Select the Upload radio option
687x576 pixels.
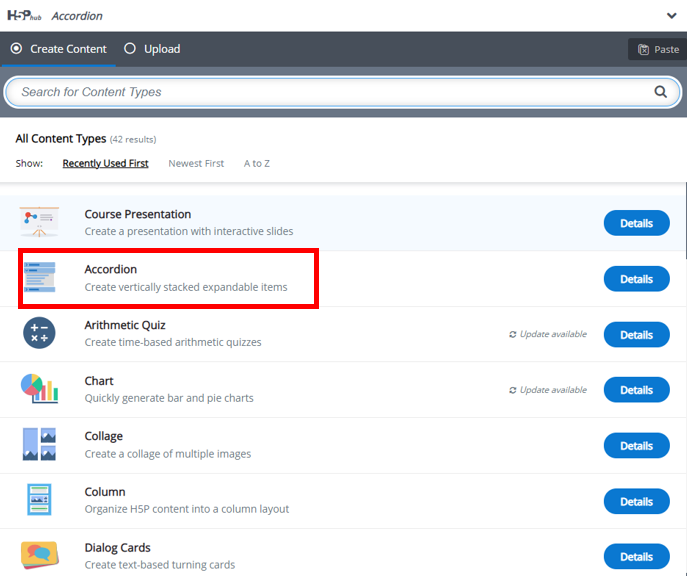click(x=130, y=49)
